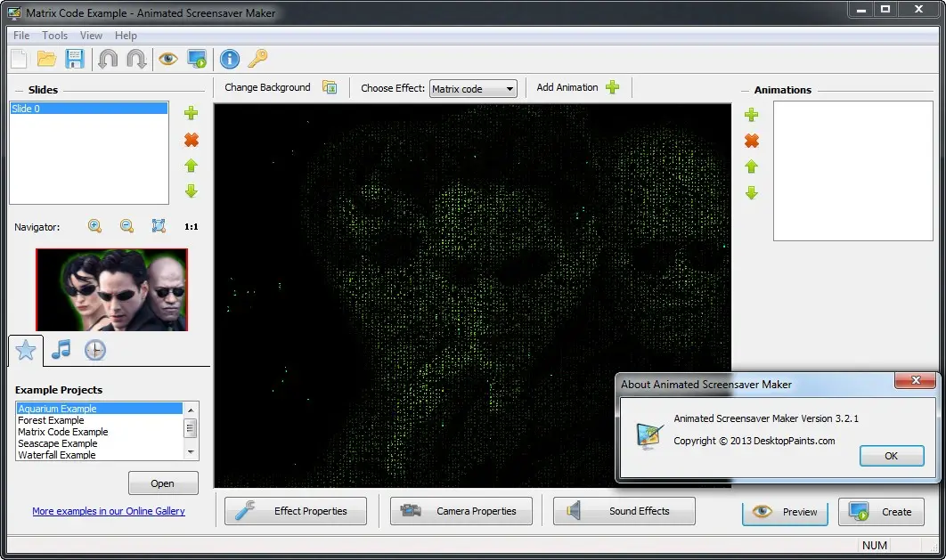The width and height of the screenshot is (946, 560).
Task: Switch to the star Example Projects tab
Action: click(x=26, y=350)
